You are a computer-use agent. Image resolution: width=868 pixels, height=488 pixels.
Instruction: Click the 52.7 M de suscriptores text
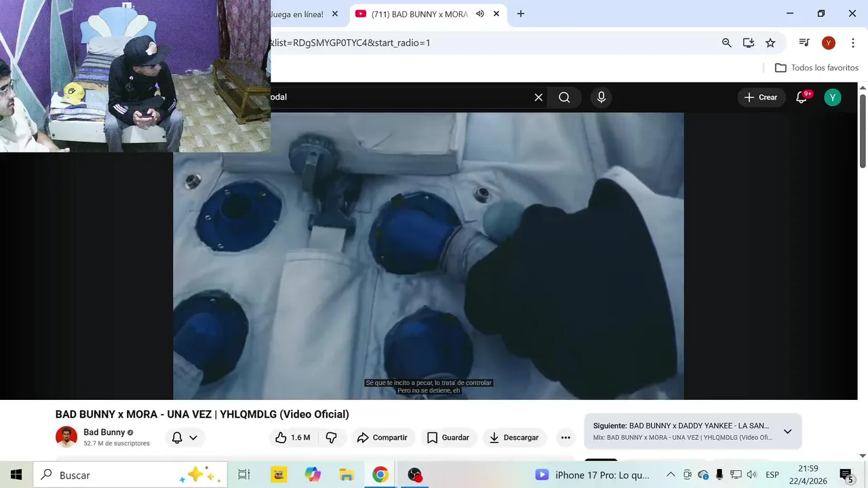point(117,443)
